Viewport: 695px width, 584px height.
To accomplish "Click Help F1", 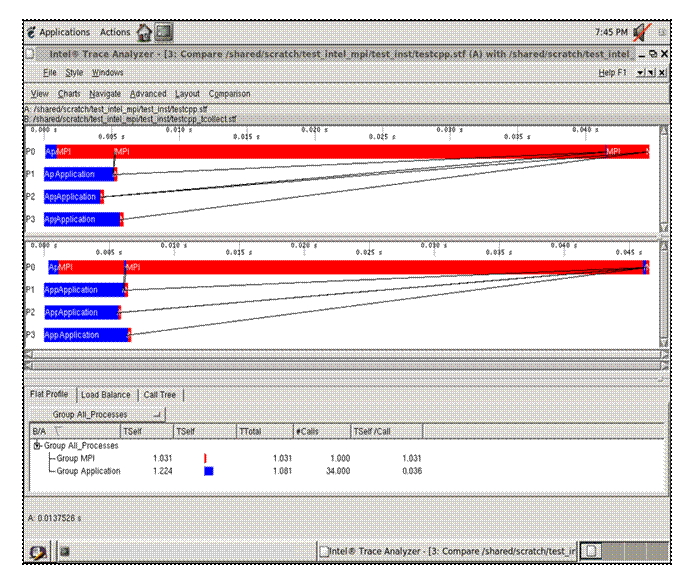I will point(612,73).
